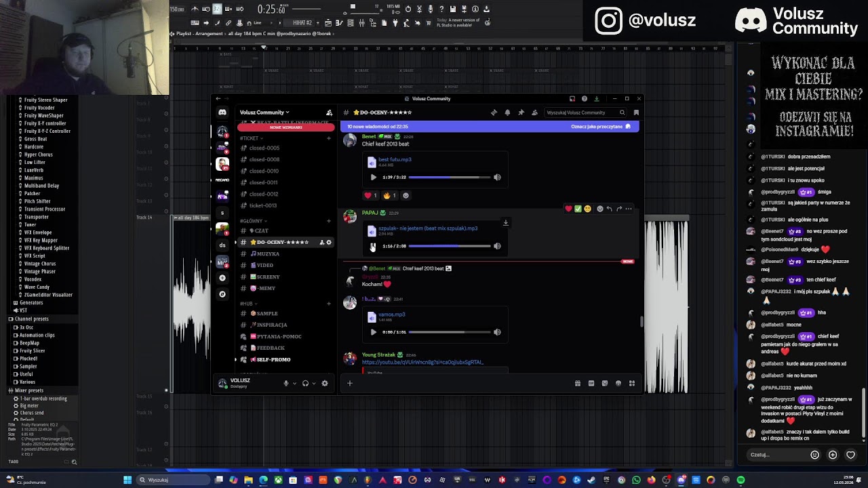868x488 pixels.
Task: Open the MUZYKA channel
Action: pos(285,253)
